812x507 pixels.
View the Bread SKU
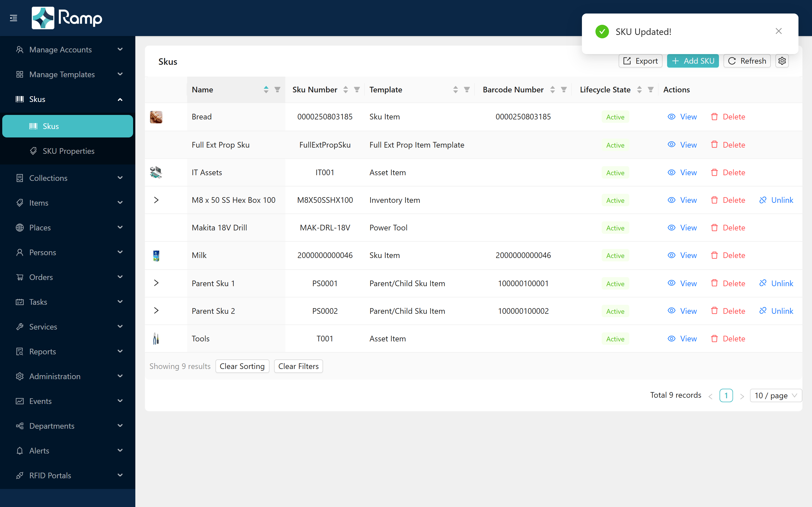(682, 117)
